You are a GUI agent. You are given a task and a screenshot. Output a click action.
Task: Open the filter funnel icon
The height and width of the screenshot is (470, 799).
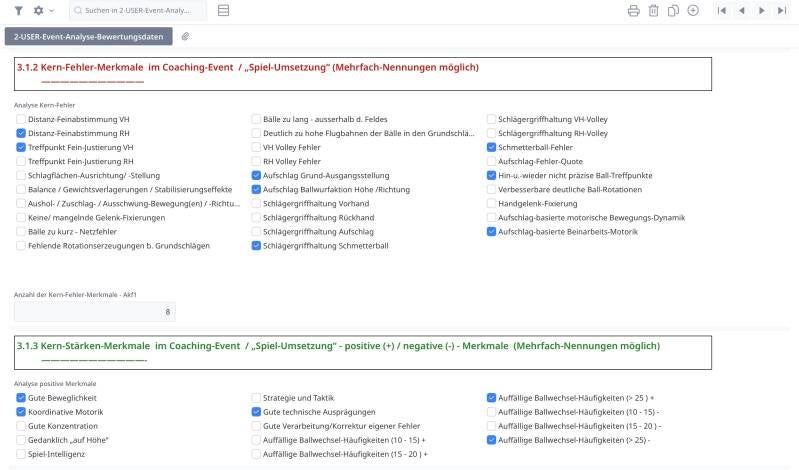(x=18, y=10)
